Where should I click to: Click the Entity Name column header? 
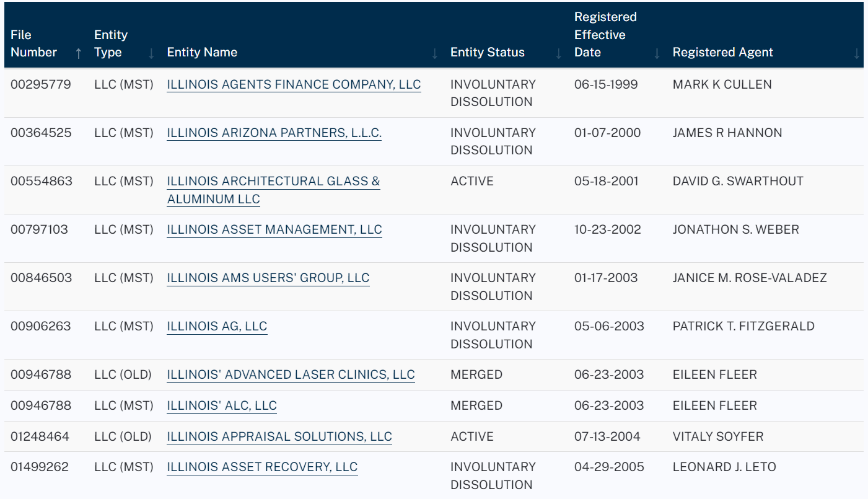pos(202,53)
